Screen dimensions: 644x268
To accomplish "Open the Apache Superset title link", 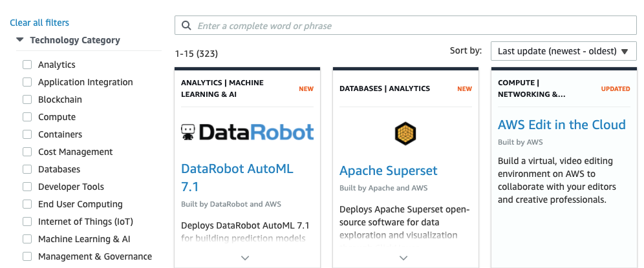I will [x=388, y=171].
